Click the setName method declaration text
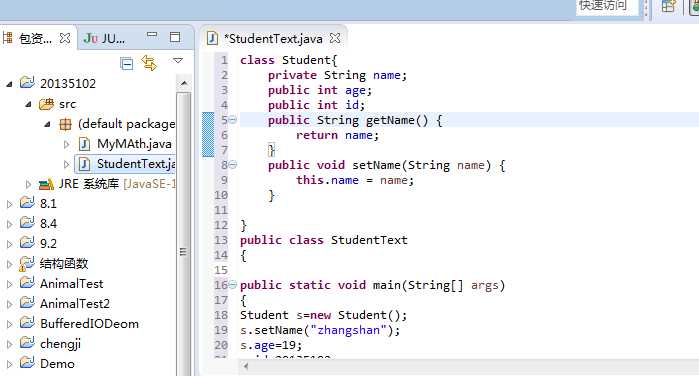Image resolution: width=699 pixels, height=376 pixels. 386,165
